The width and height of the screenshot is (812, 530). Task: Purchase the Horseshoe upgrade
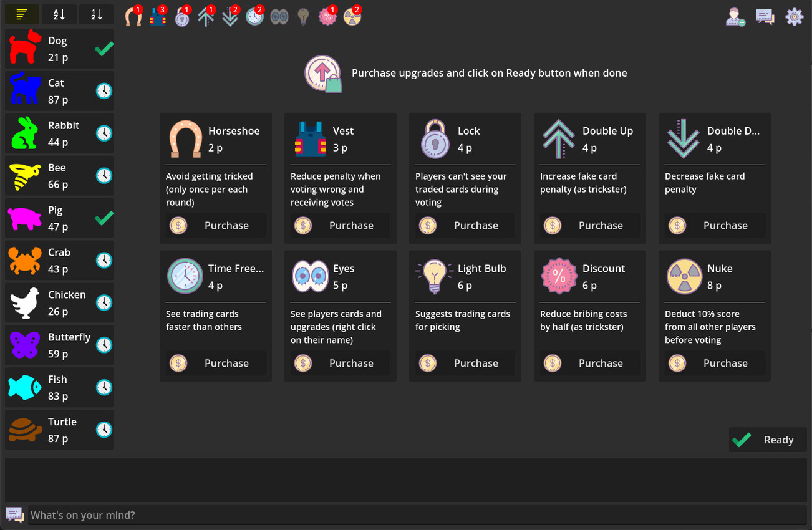[x=215, y=225]
